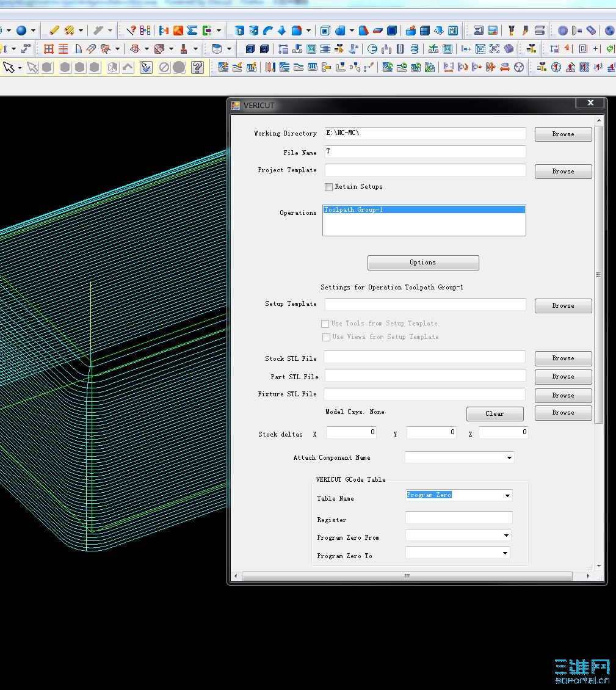
Task: Select Toolpath Group-1 in Operations list
Action: click(424, 210)
